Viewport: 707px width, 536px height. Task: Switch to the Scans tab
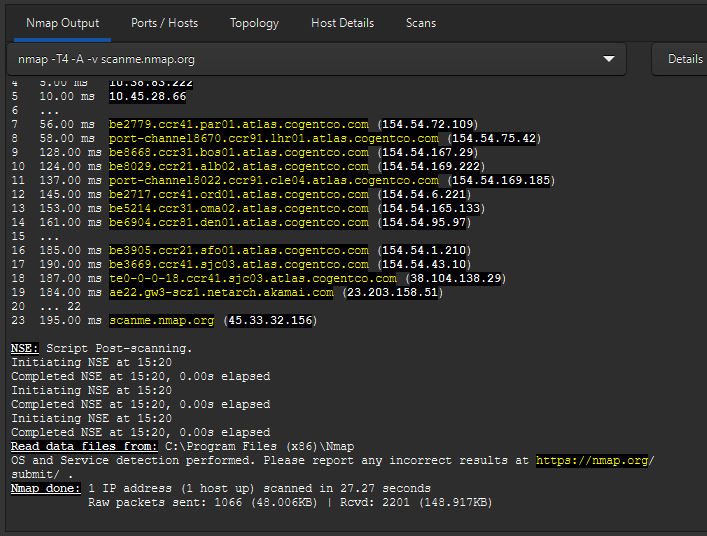421,23
